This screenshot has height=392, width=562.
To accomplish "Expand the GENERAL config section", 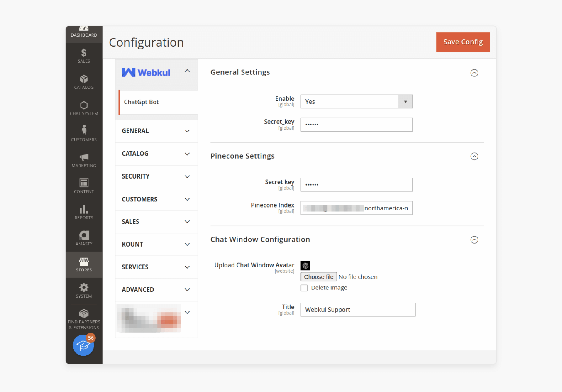I will (156, 131).
